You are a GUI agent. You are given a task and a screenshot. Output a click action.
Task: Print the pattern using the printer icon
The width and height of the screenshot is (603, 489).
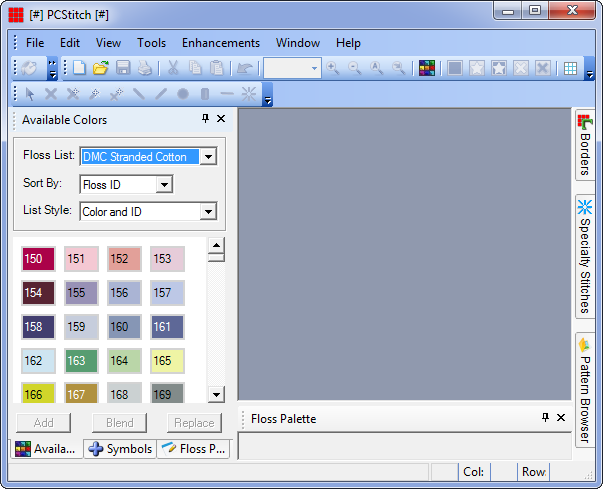tap(145, 68)
